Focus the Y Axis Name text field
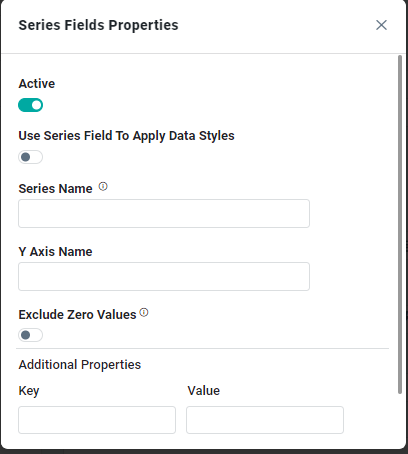Screen dimensions: 408x454 164,276
